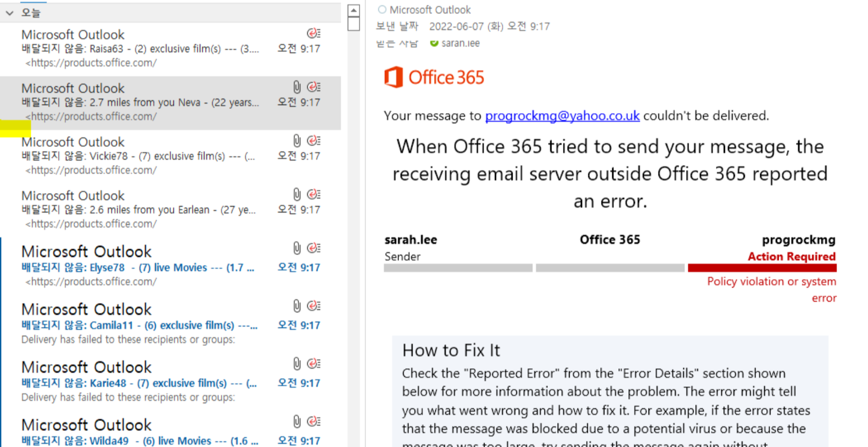Click the message list scrollbar up arrow
Viewport: 868px width, 447px height.
[354, 10]
